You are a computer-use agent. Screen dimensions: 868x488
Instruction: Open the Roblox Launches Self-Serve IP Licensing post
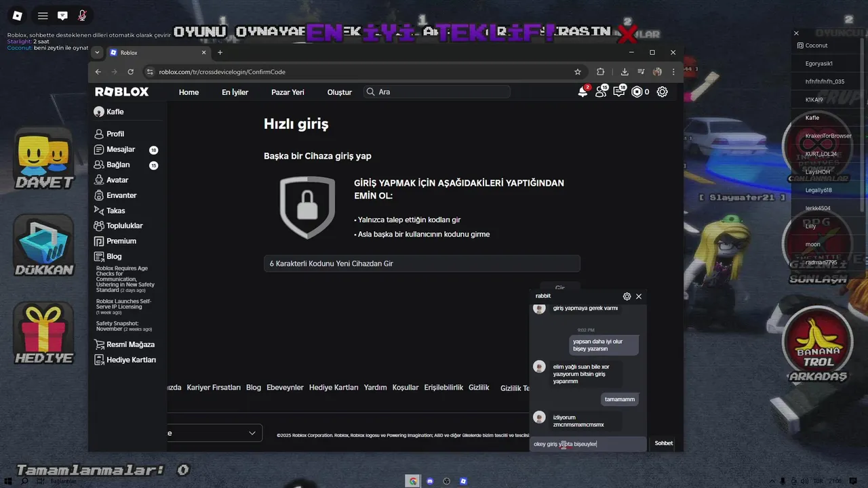(x=124, y=307)
